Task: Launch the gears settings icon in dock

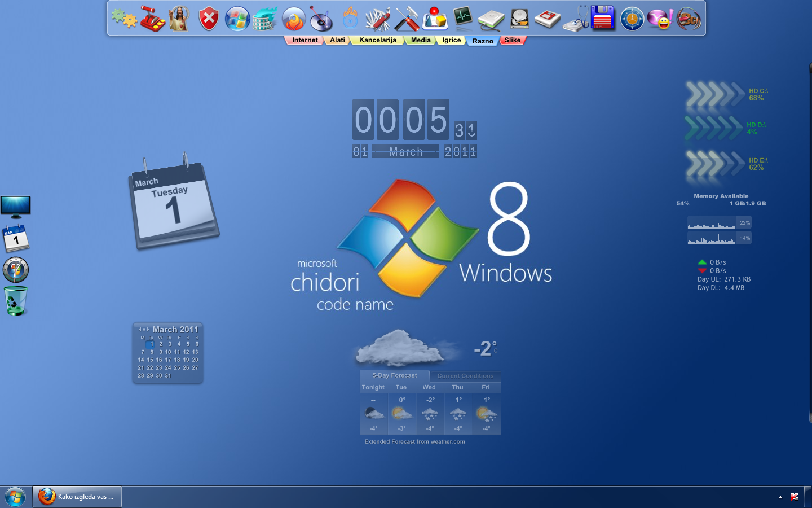Action: tap(124, 19)
